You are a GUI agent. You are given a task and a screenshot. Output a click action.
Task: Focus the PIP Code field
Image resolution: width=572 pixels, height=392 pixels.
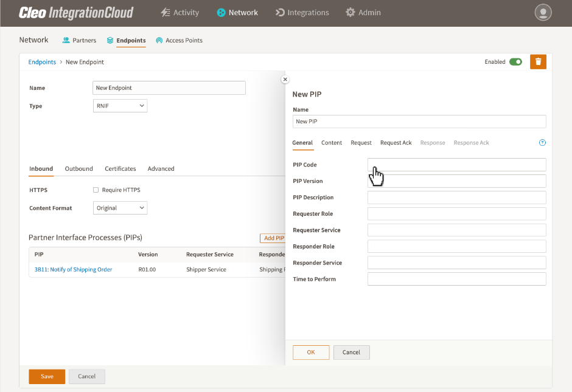coord(457,165)
